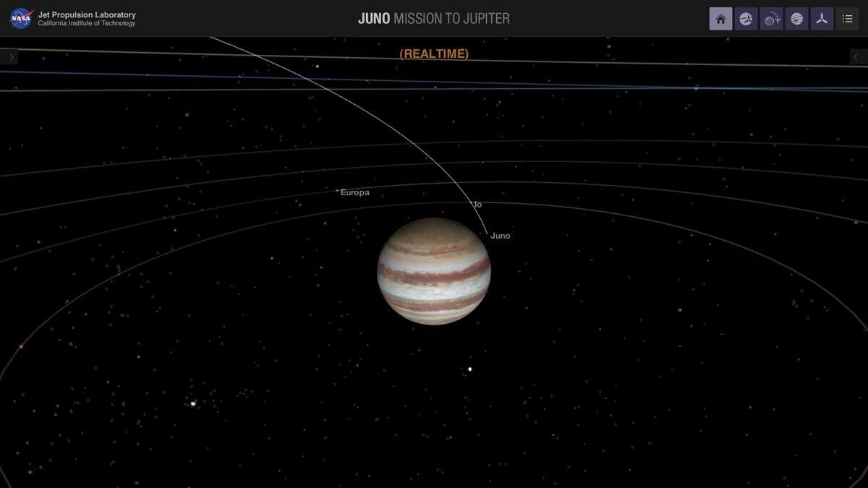Screen dimensions: 868x488
Task: Click California Institute of Technology text
Action: [87, 24]
